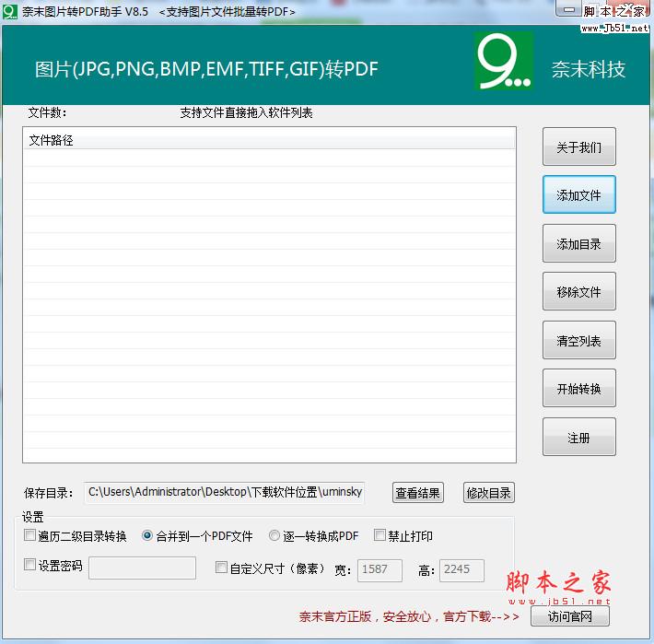Minimize the window from the title bar

coord(569,9)
